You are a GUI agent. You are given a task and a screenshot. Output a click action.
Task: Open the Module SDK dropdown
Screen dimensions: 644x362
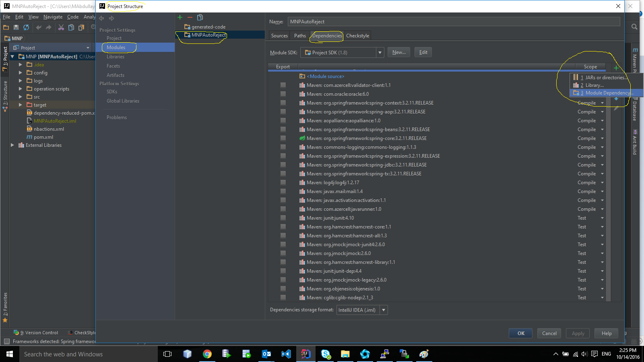click(380, 53)
